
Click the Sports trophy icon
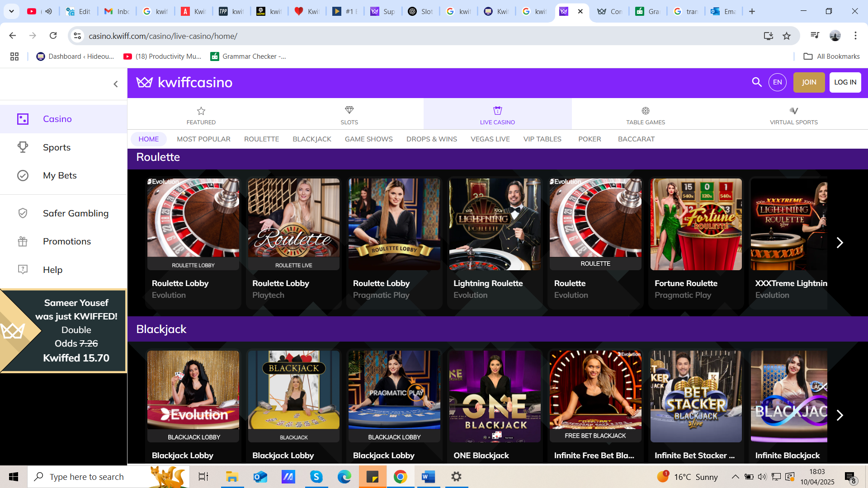point(23,147)
